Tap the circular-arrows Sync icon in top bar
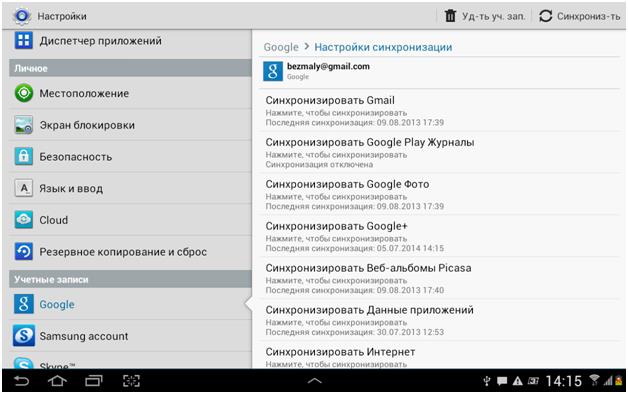 tap(545, 16)
